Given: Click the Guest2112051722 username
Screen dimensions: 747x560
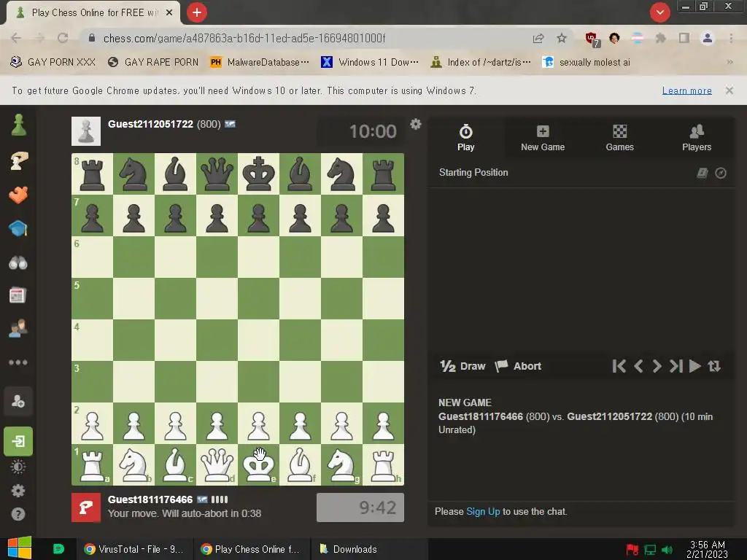Looking at the screenshot, I should tap(150, 124).
